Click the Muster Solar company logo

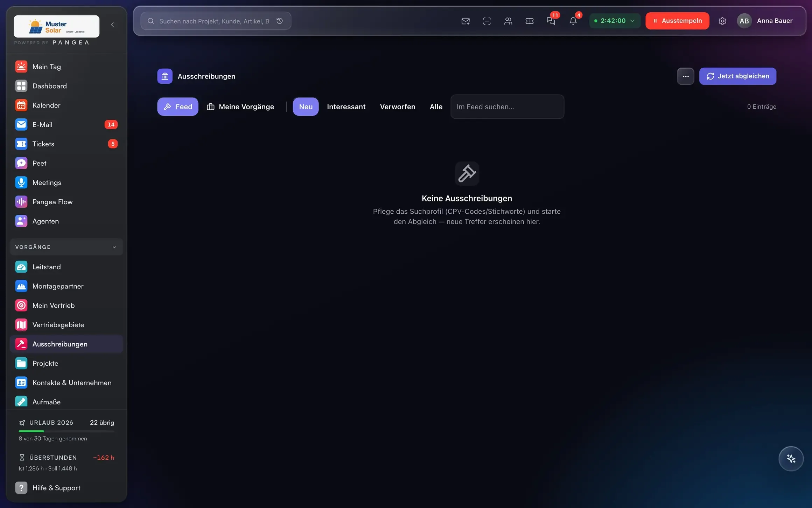[x=56, y=26]
